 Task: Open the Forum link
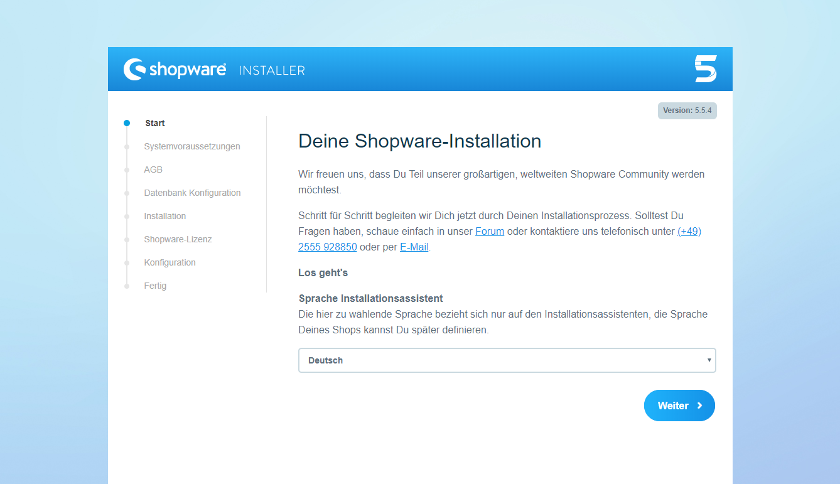coord(490,232)
